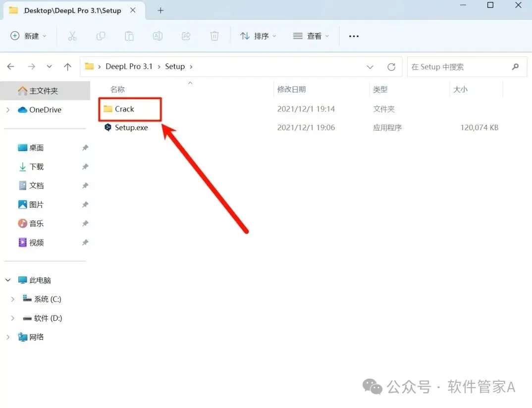This screenshot has height=408, width=532.
Task: Unpin 视频 using its pin icon
Action: click(x=85, y=243)
